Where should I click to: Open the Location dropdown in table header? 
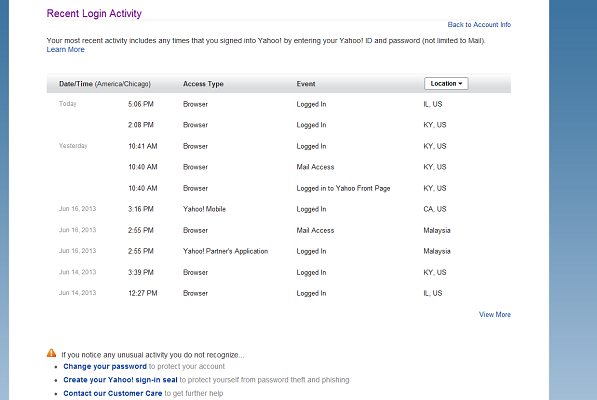pos(446,84)
